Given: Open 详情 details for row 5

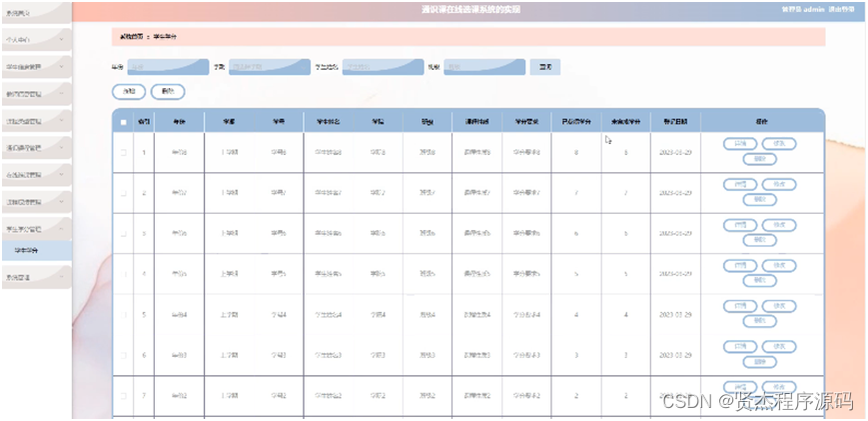Looking at the screenshot, I should pyautogui.click(x=740, y=306).
